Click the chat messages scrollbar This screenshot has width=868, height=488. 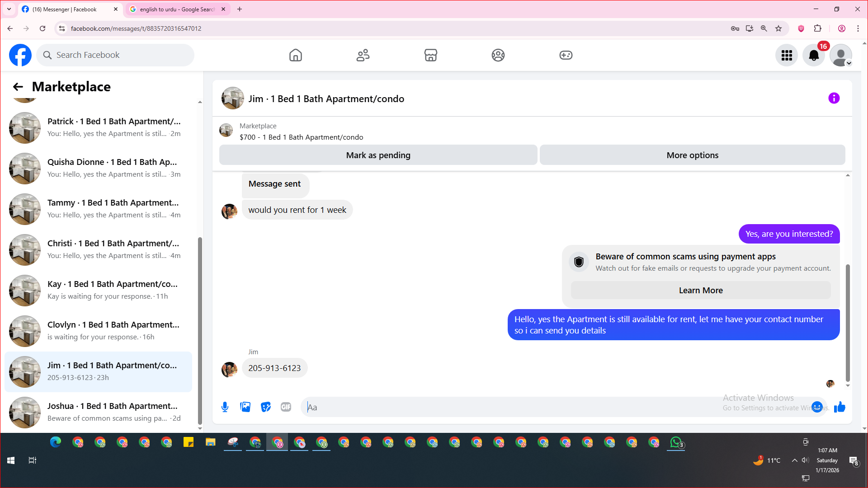(x=848, y=323)
